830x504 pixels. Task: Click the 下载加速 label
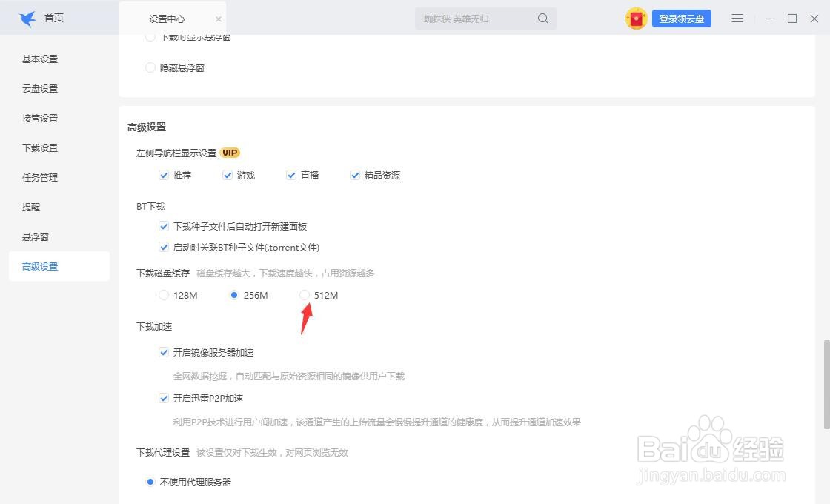click(x=154, y=327)
